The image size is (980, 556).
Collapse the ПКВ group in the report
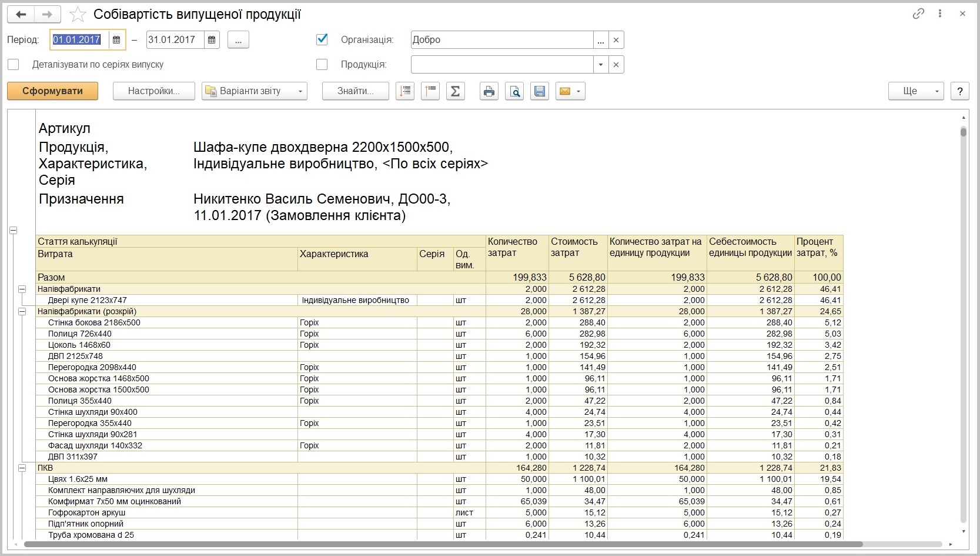point(22,468)
